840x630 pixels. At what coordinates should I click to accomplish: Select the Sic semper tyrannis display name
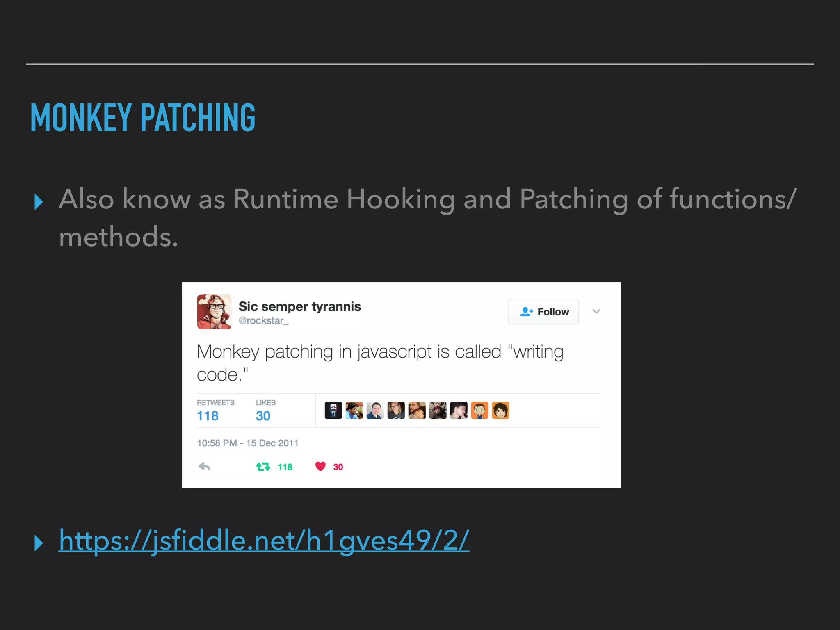pyautogui.click(x=299, y=306)
